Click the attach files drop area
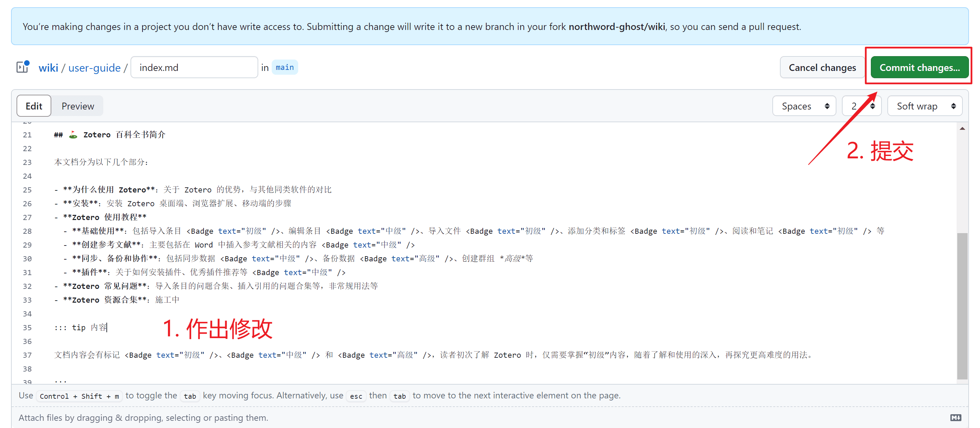 tap(143, 417)
